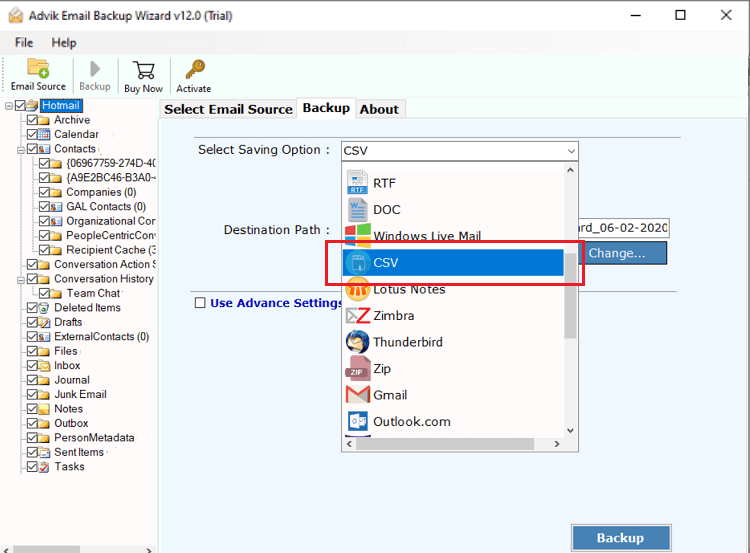
Task: Click the format list vertical scrollbar thumb
Action: (570, 296)
